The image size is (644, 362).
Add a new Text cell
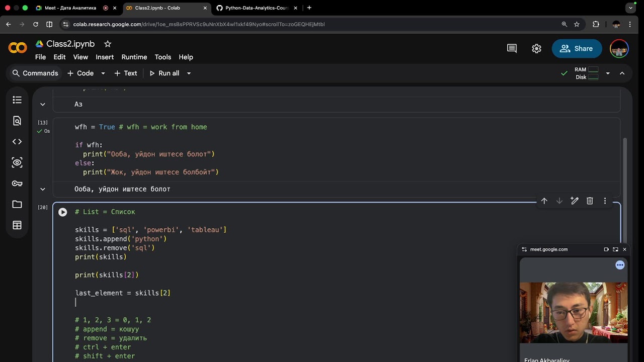coord(125,73)
